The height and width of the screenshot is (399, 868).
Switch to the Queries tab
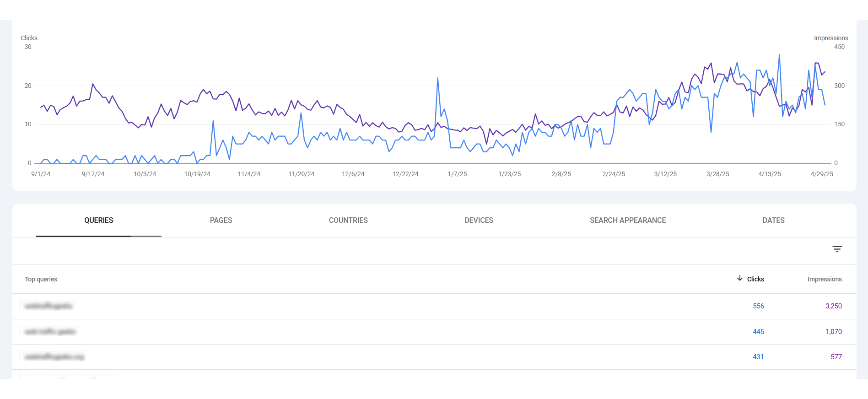point(98,221)
